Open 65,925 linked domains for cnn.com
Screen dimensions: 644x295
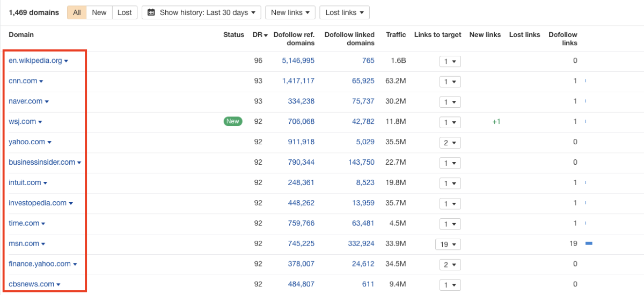coord(363,81)
